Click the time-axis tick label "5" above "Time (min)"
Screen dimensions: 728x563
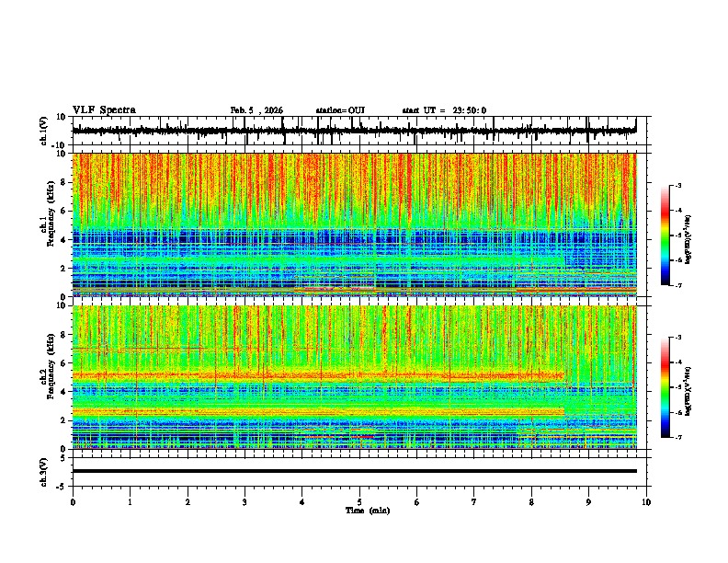(x=359, y=502)
